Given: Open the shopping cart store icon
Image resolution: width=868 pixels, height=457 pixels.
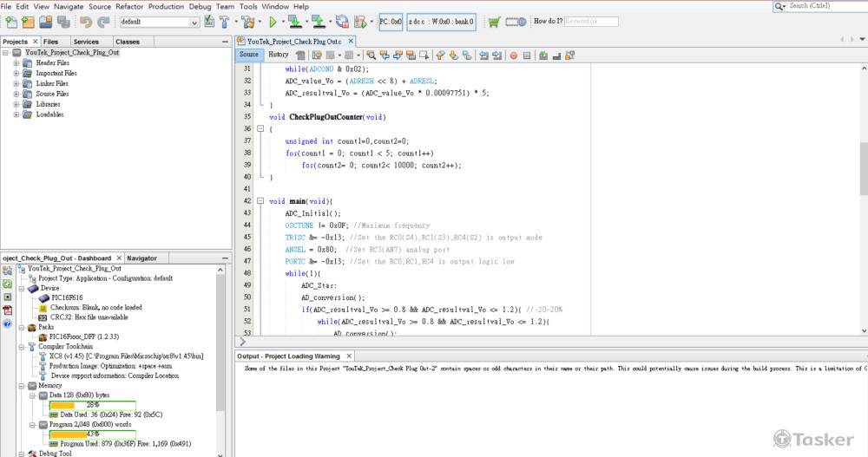Looking at the screenshot, I should coord(494,22).
